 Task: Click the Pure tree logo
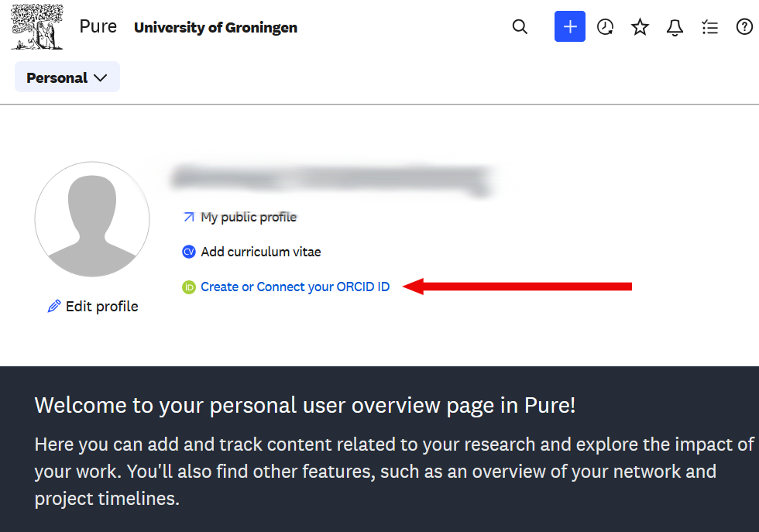(36, 26)
